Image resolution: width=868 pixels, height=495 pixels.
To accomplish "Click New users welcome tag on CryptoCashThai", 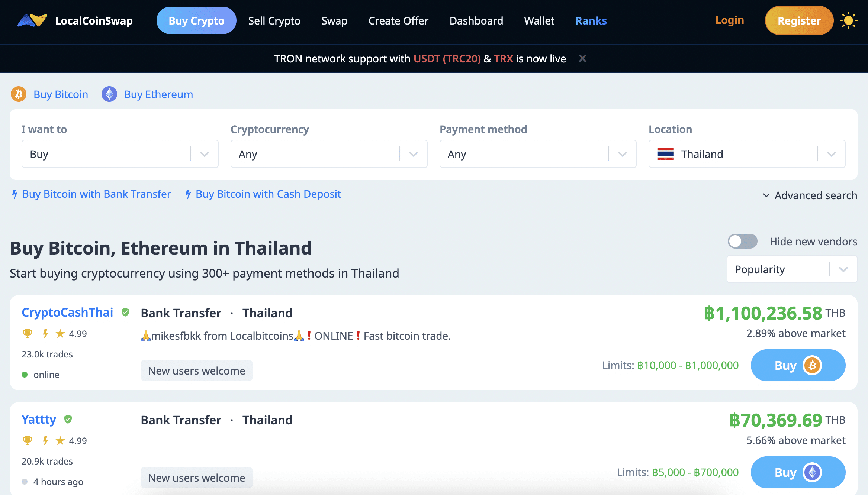I will (197, 371).
